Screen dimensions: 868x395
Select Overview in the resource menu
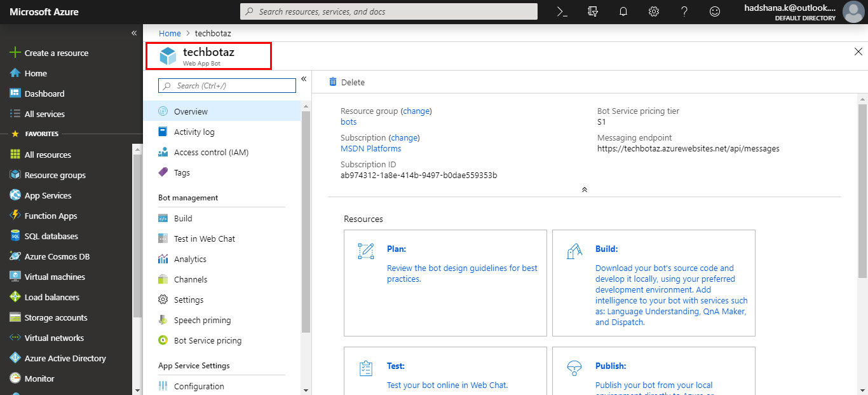click(222, 111)
